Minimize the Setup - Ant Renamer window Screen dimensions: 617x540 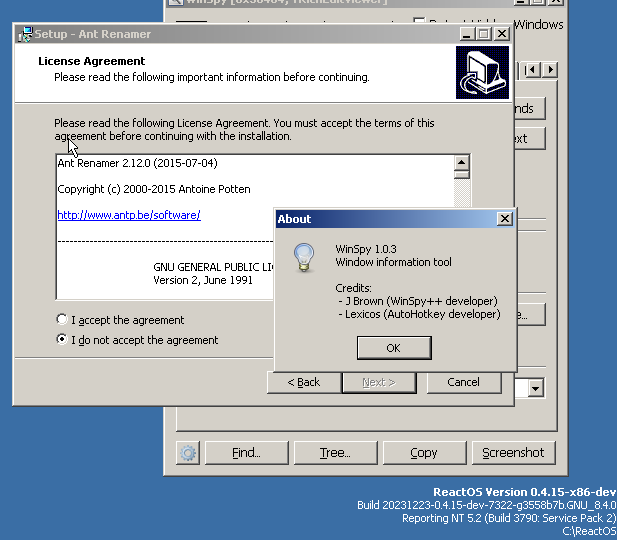click(x=467, y=34)
